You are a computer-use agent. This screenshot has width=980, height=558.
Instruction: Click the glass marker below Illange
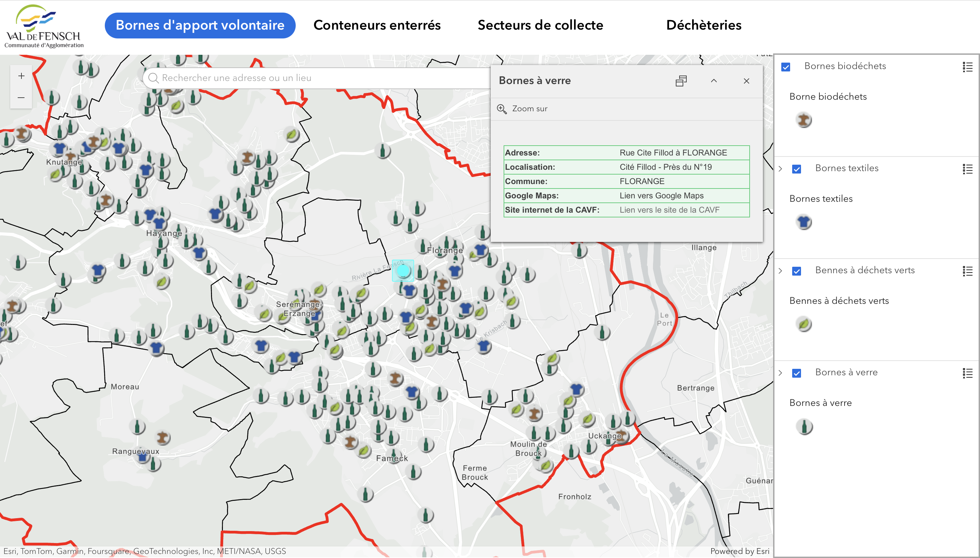pyautogui.click(x=579, y=250)
